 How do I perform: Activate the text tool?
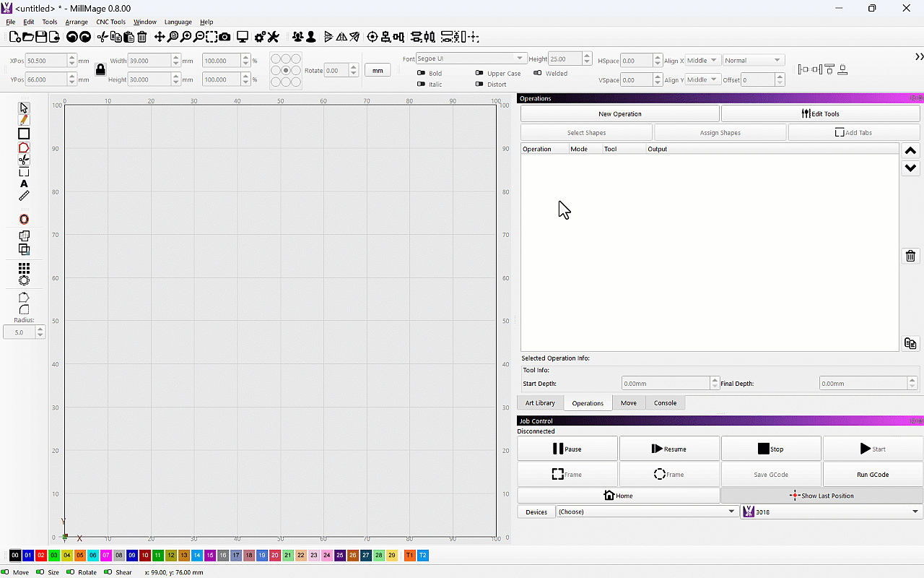point(24,184)
